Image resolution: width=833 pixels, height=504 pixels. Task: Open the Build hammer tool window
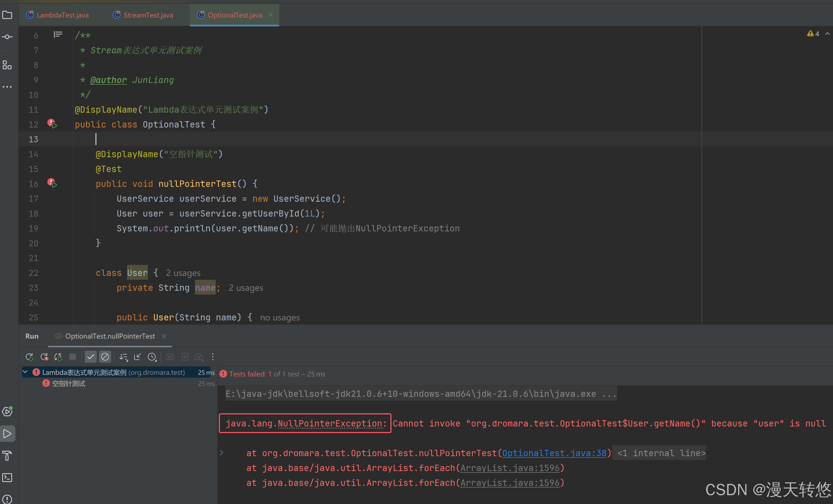[x=7, y=455]
